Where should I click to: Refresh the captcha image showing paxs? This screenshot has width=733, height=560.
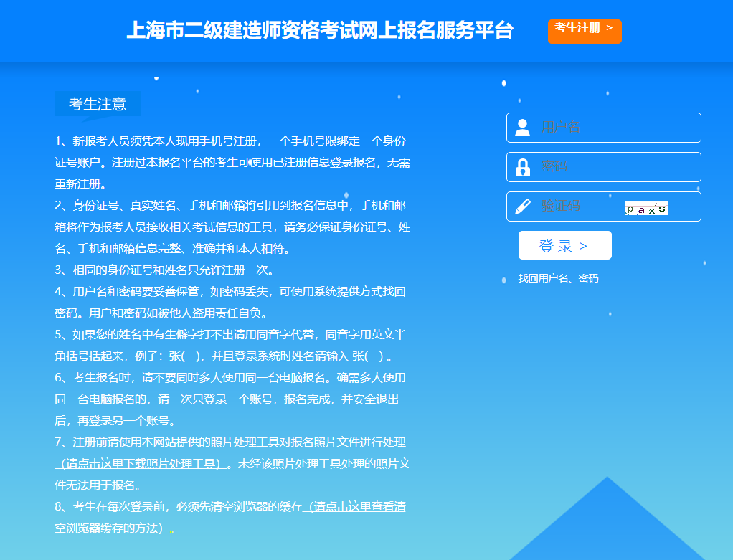pos(645,208)
